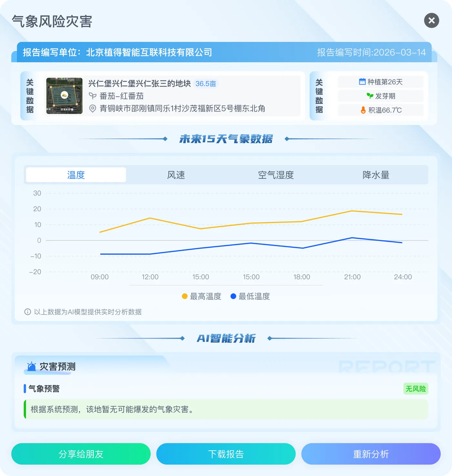Click the 无风险 risk status tag

pyautogui.click(x=416, y=389)
